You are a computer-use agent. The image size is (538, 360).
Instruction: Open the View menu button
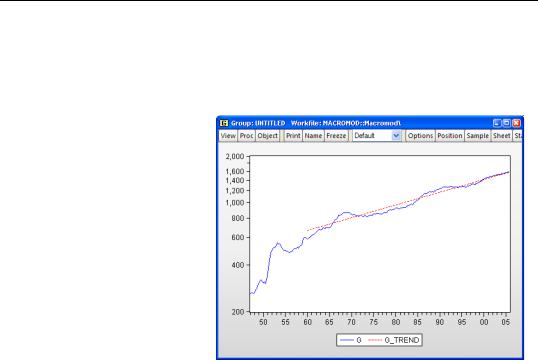[228, 136]
